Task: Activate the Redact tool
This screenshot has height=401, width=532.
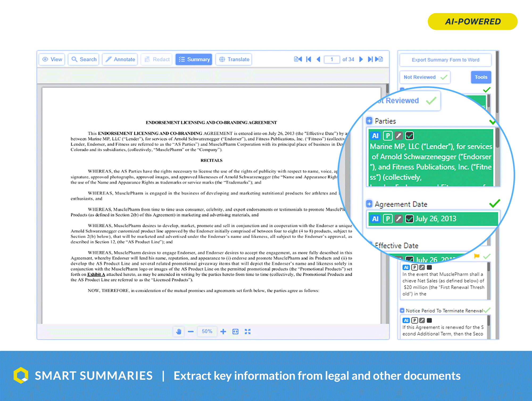Action: pos(156,59)
